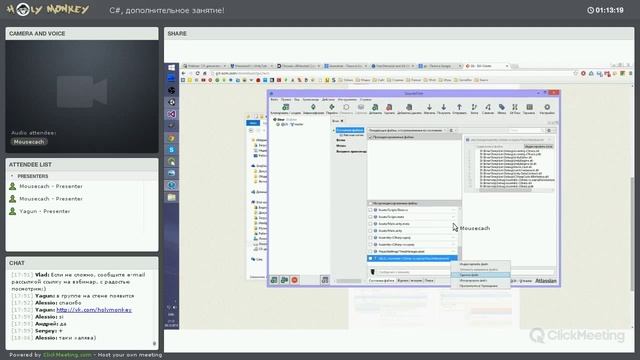
Task: Toggle the staged files header checkbox
Action: (371, 137)
